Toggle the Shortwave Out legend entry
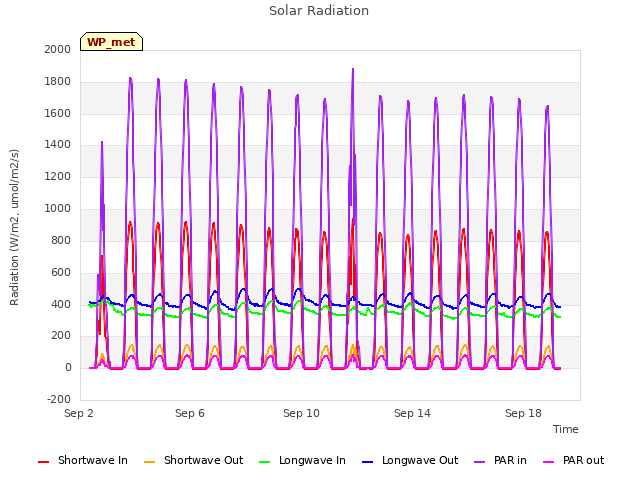 tap(193, 460)
